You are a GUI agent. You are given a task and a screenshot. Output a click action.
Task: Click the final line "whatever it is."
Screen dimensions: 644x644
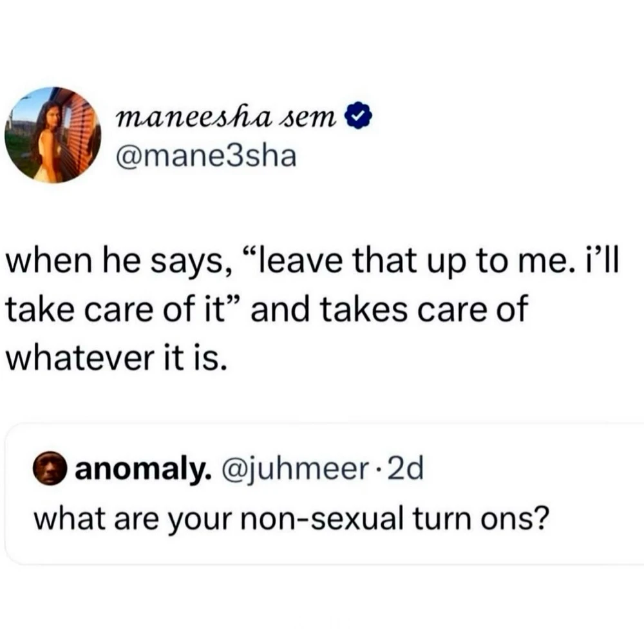[116, 356]
